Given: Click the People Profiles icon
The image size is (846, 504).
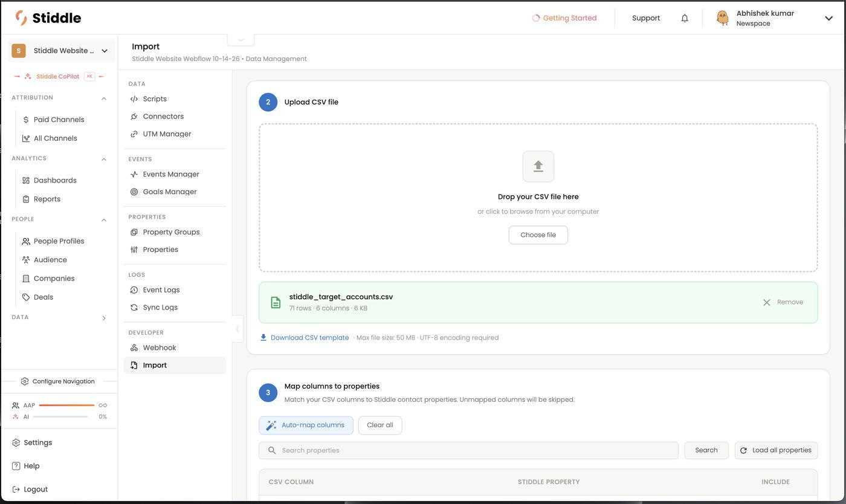Looking at the screenshot, I should coord(26,241).
